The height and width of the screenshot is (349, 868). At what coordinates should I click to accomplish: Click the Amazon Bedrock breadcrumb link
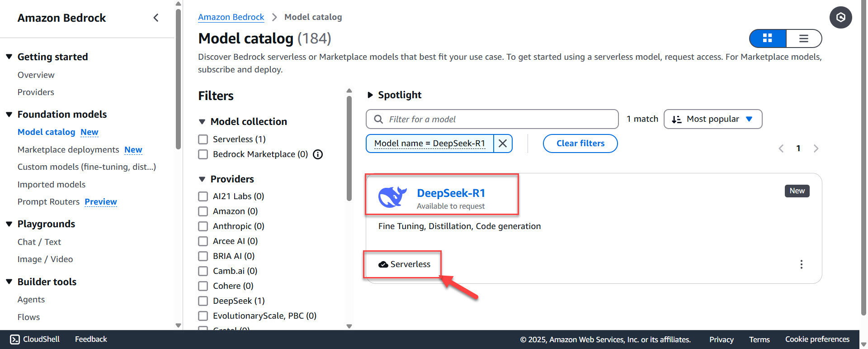click(x=231, y=17)
